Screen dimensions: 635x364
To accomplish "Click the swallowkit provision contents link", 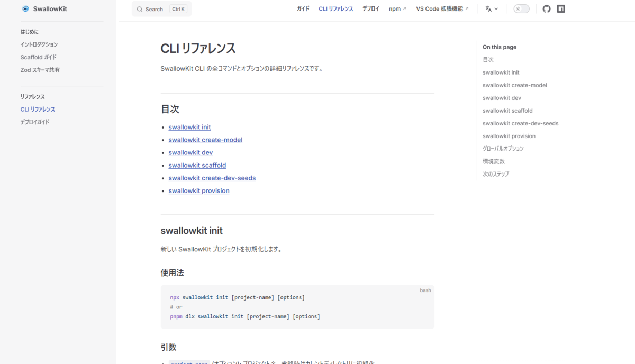I will pos(199,191).
